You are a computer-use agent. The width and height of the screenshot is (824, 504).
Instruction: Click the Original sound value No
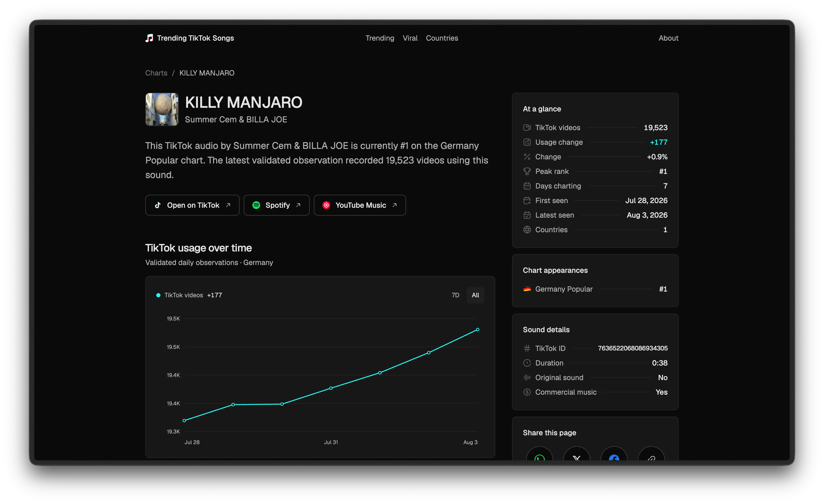coord(663,378)
